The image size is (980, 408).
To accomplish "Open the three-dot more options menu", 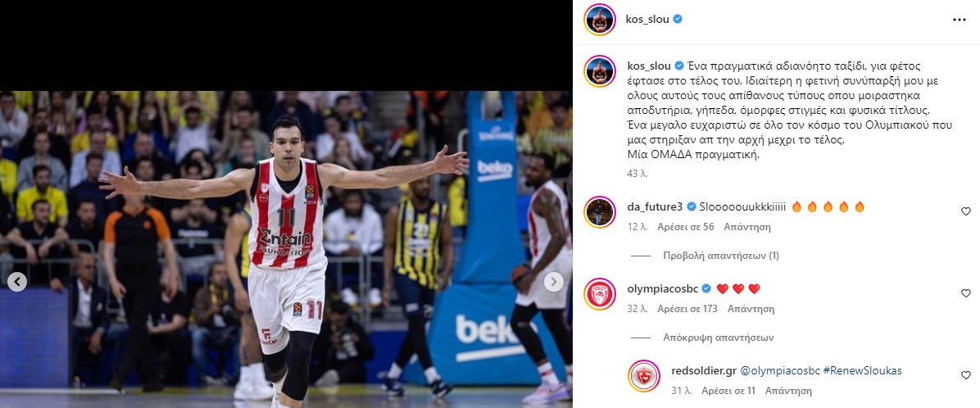I will (960, 20).
